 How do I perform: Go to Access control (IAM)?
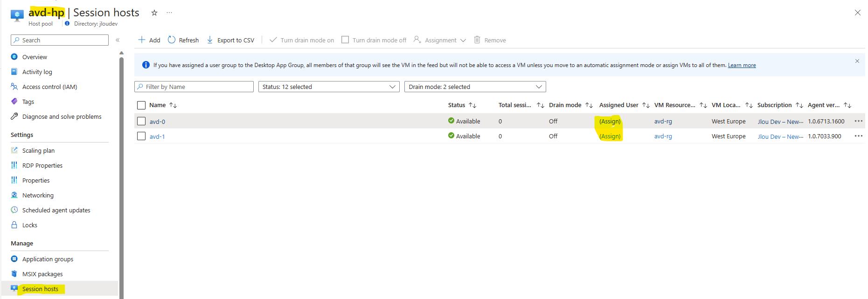pyautogui.click(x=49, y=87)
